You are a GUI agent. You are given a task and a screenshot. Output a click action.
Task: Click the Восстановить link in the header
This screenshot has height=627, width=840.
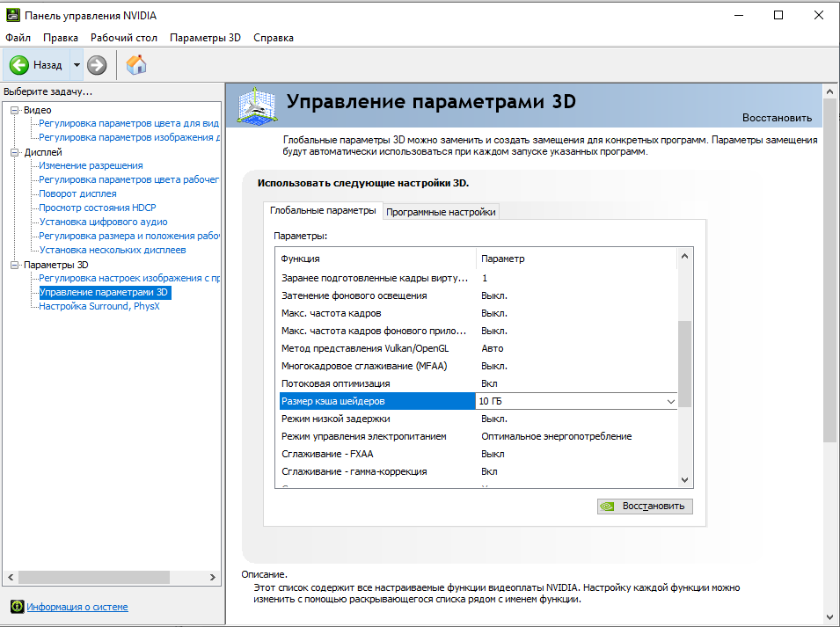click(777, 118)
